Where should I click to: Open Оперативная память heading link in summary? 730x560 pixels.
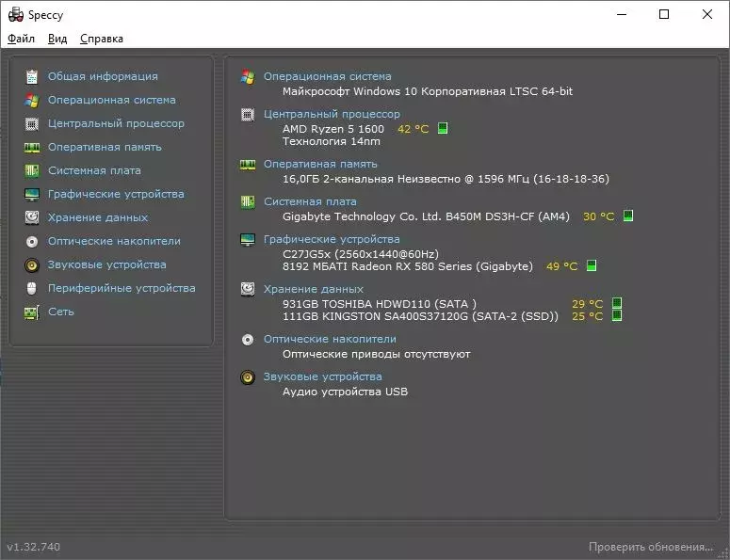[320, 164]
